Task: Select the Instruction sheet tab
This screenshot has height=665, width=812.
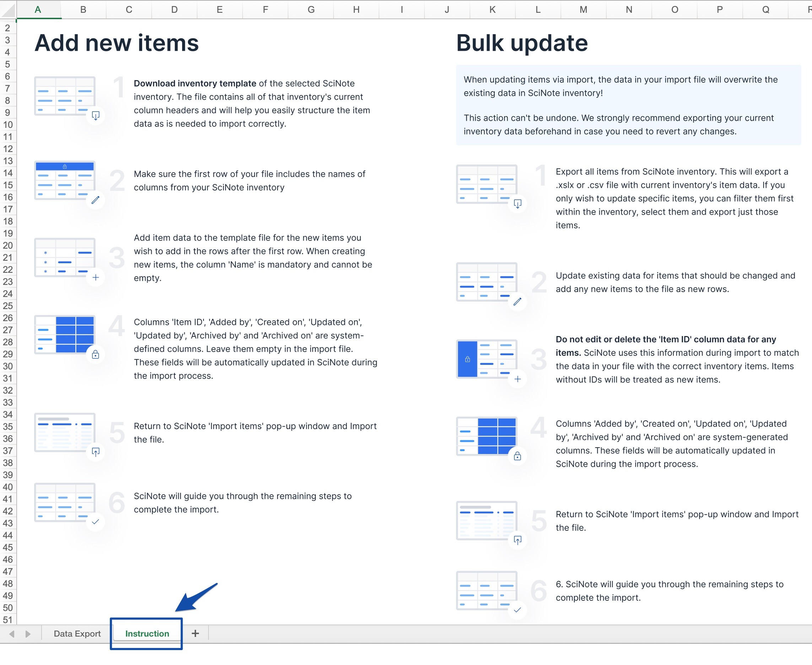Action: click(x=147, y=634)
